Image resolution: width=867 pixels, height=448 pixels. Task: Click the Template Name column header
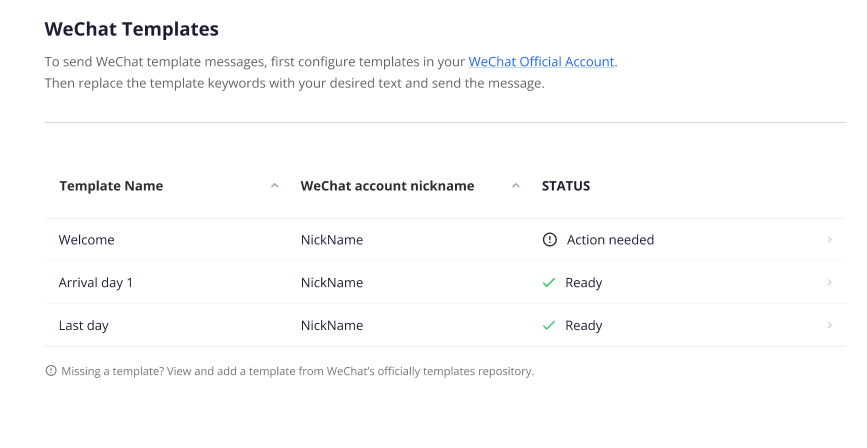[x=111, y=186]
